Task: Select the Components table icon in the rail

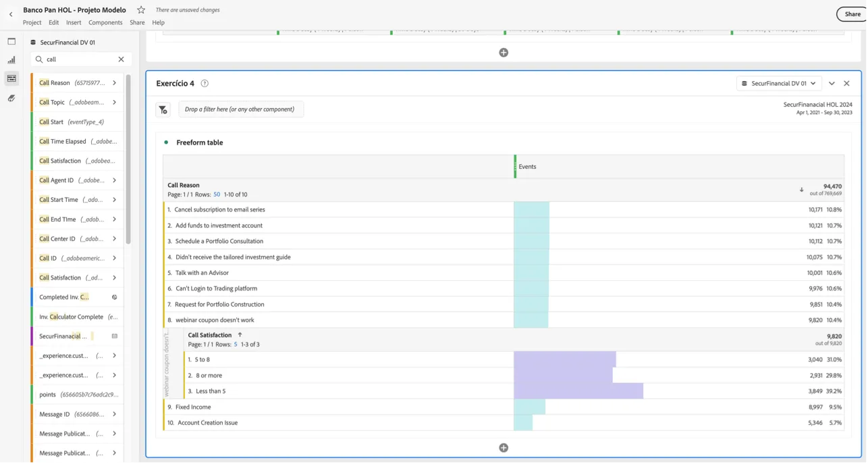Action: tap(11, 78)
